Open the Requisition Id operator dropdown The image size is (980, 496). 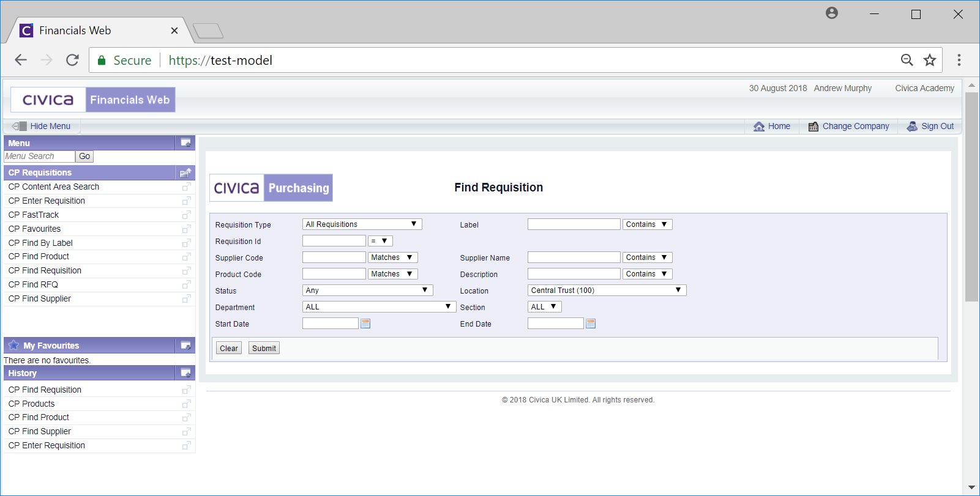pyautogui.click(x=380, y=241)
